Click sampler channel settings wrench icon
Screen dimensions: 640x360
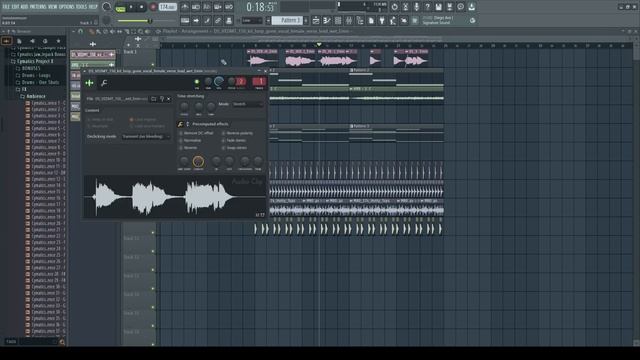click(104, 83)
